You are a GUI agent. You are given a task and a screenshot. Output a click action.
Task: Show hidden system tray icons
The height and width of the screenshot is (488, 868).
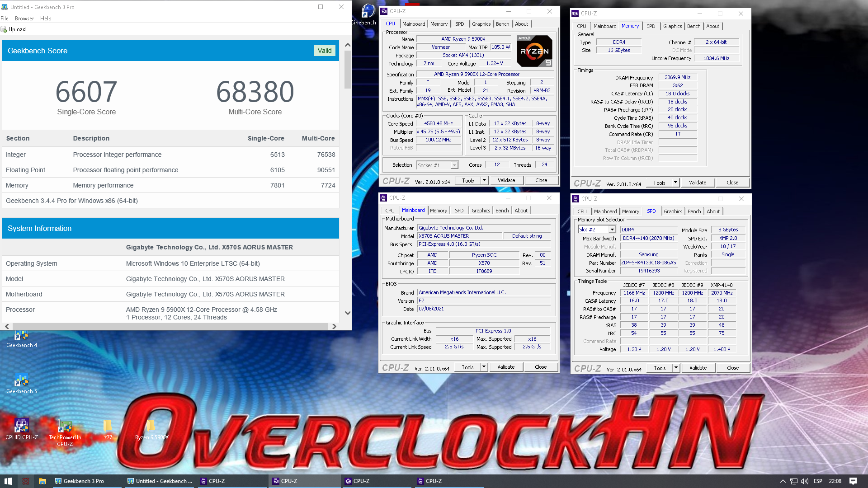783,481
